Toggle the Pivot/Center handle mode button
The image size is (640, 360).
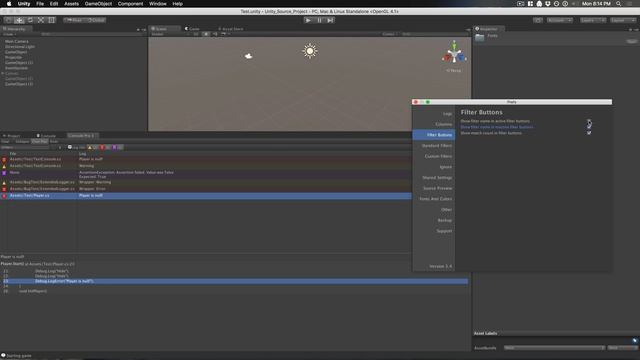coord(74,20)
